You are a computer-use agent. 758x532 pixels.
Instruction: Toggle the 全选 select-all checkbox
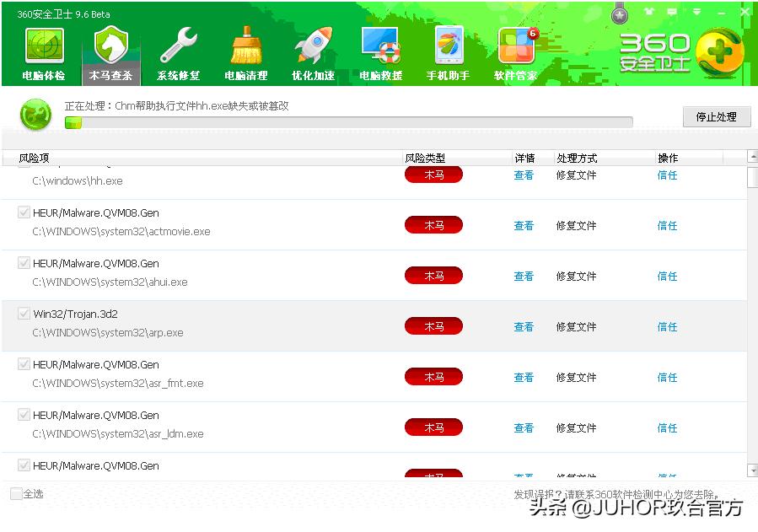coord(14,494)
